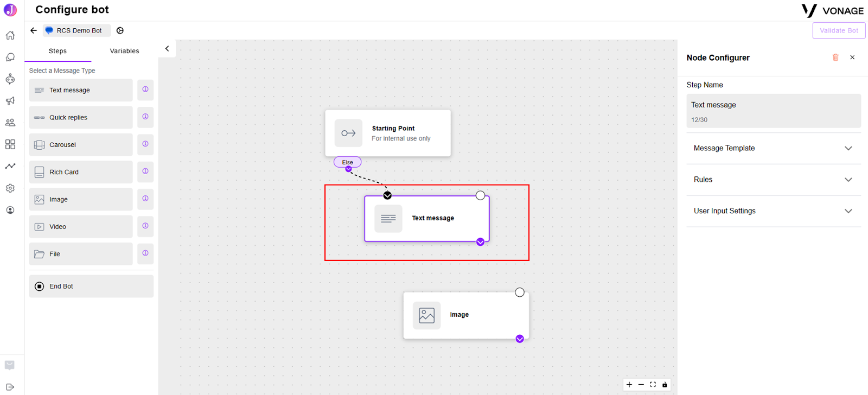Add the End Bot step
The image size is (868, 395).
pyautogui.click(x=91, y=286)
